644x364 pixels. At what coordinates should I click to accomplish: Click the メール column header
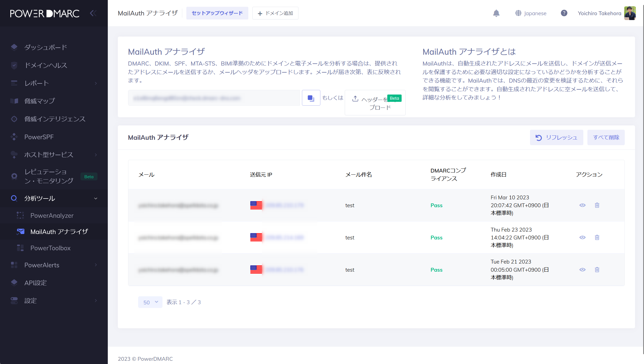click(x=147, y=175)
